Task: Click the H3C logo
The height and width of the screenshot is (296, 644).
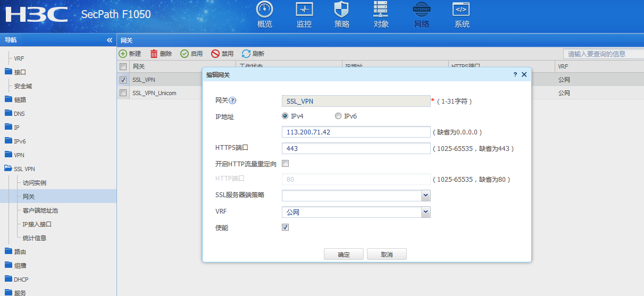Action: (36, 14)
